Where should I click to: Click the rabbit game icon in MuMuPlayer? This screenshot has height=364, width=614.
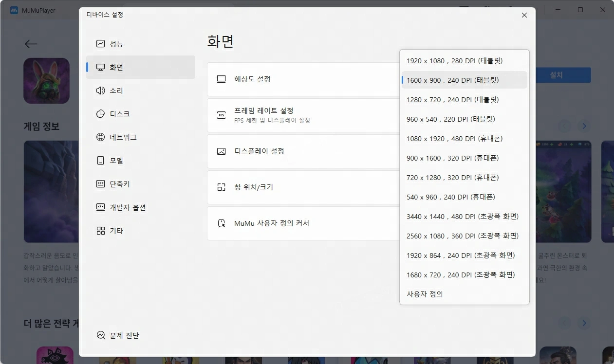pyautogui.click(x=46, y=81)
